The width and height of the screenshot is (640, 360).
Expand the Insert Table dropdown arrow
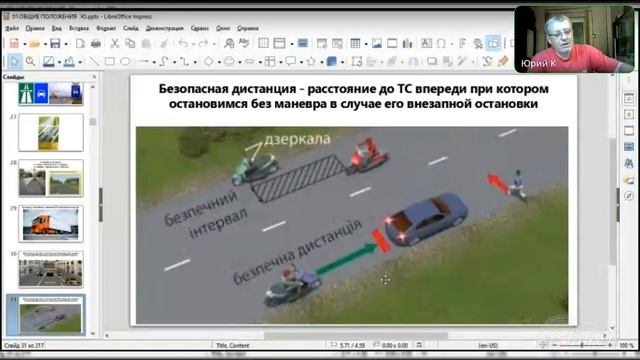pos(366,44)
